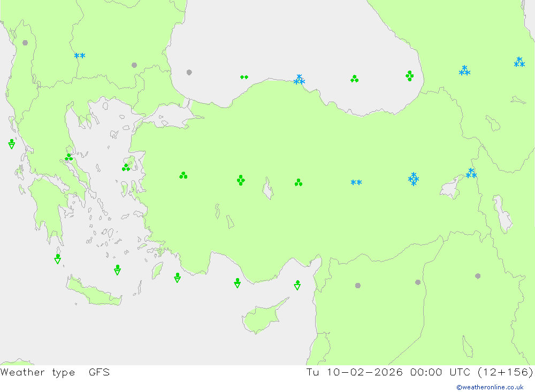Select the island of Crete on the map
Screen dimensions: 535x392
(x=94, y=291)
